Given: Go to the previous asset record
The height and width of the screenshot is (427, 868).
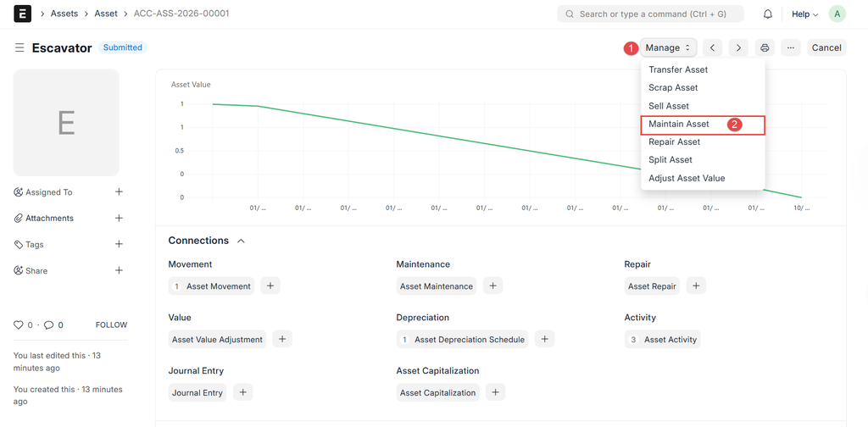Looking at the screenshot, I should (713, 48).
